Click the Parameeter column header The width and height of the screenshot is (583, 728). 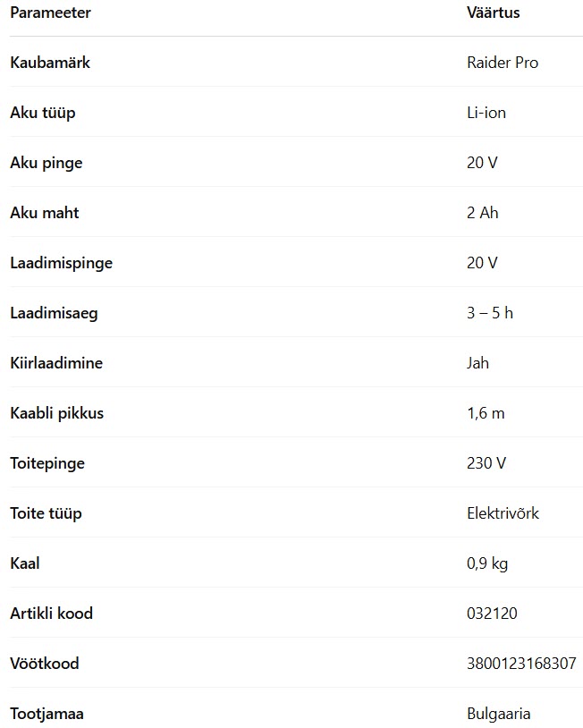(50, 13)
